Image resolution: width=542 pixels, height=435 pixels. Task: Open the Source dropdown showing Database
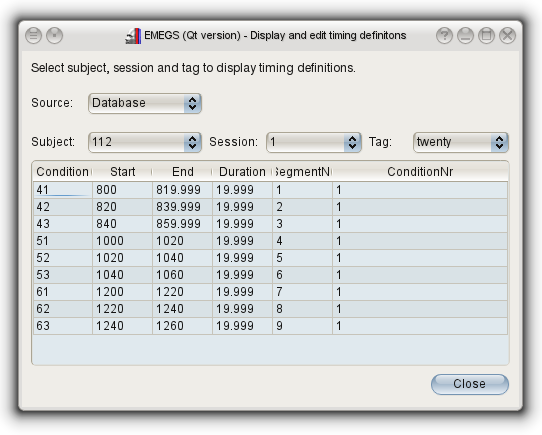[x=145, y=103]
